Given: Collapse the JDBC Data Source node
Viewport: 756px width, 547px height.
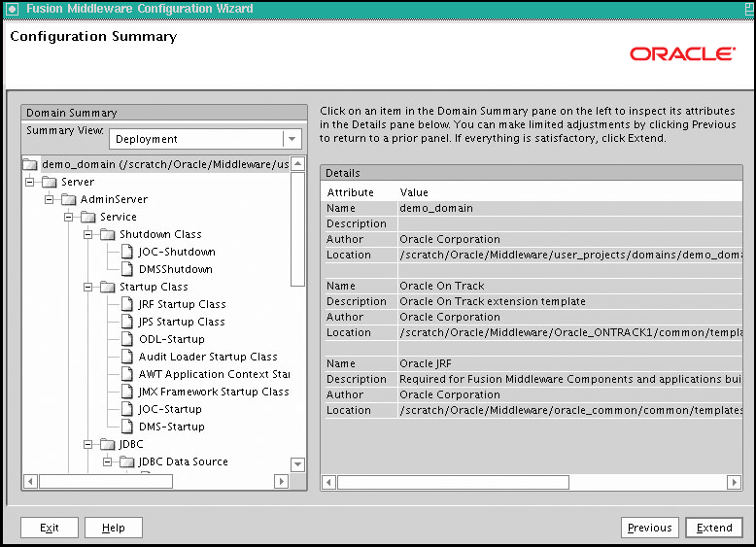Looking at the screenshot, I should 108,462.
